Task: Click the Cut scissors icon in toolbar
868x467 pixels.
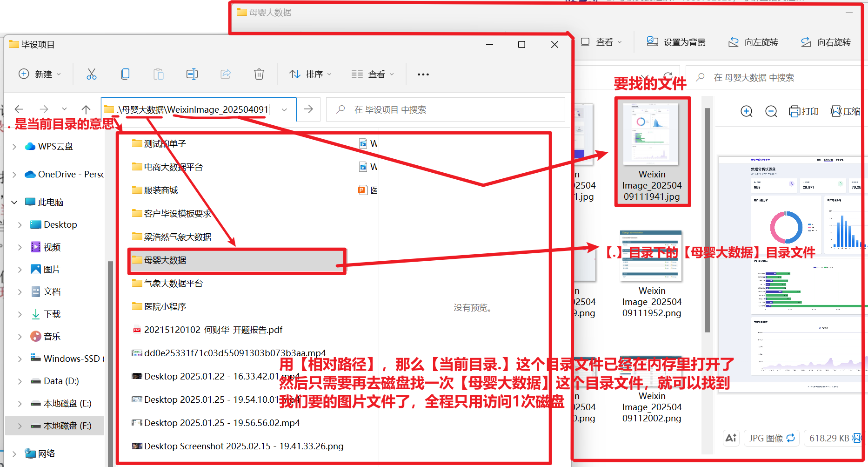Action: click(x=92, y=74)
